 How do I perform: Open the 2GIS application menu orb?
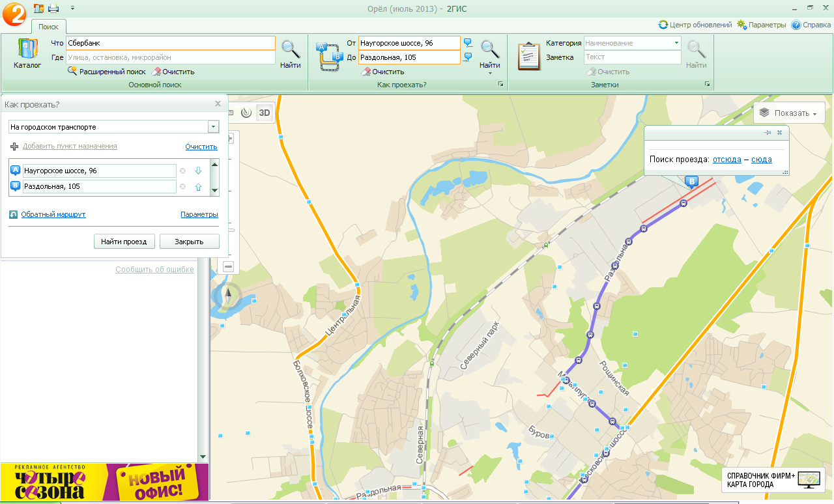point(14,13)
